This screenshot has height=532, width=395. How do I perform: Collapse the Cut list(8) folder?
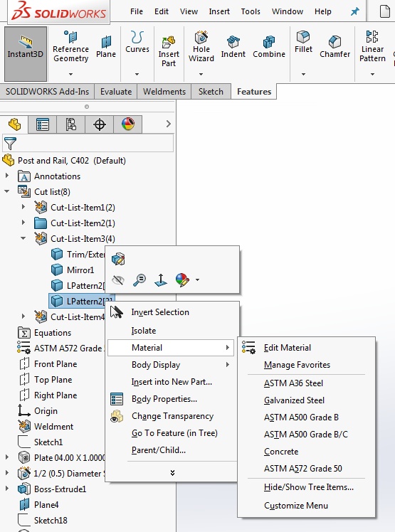[7, 191]
